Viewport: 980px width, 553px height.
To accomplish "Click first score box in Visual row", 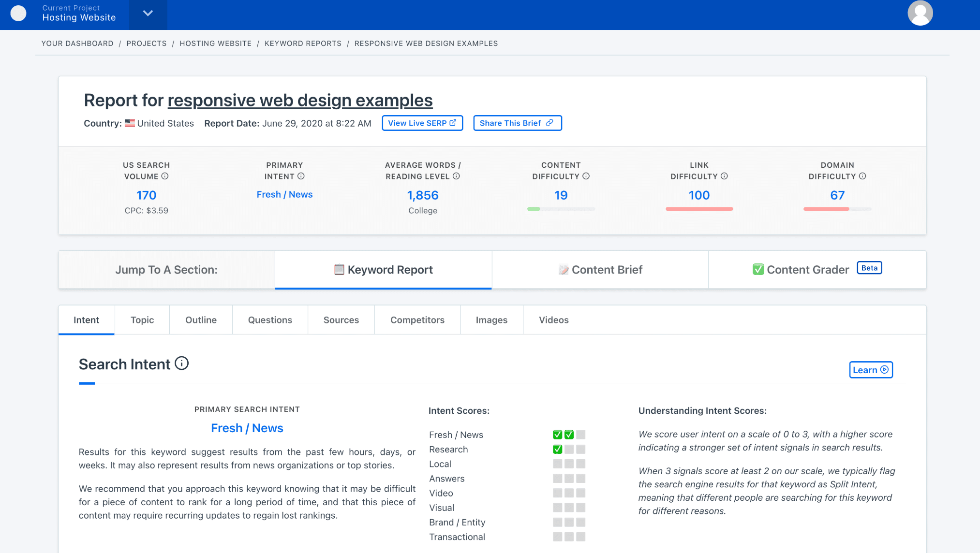I will pos(557,508).
